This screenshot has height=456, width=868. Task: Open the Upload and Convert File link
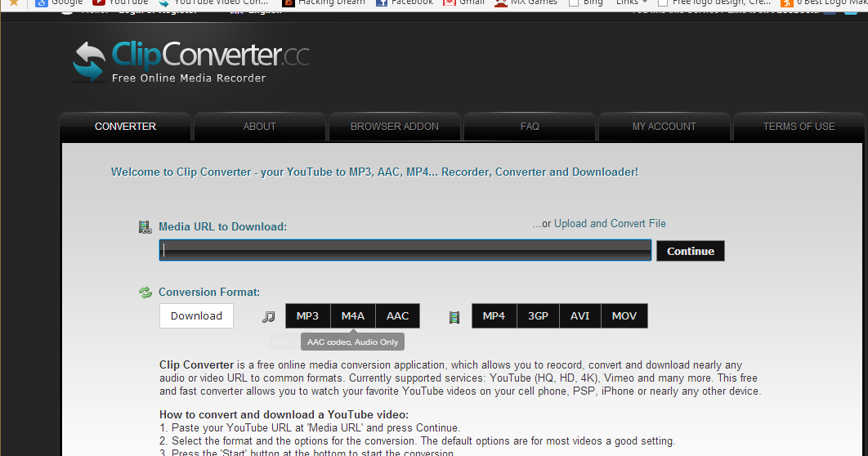(x=610, y=224)
